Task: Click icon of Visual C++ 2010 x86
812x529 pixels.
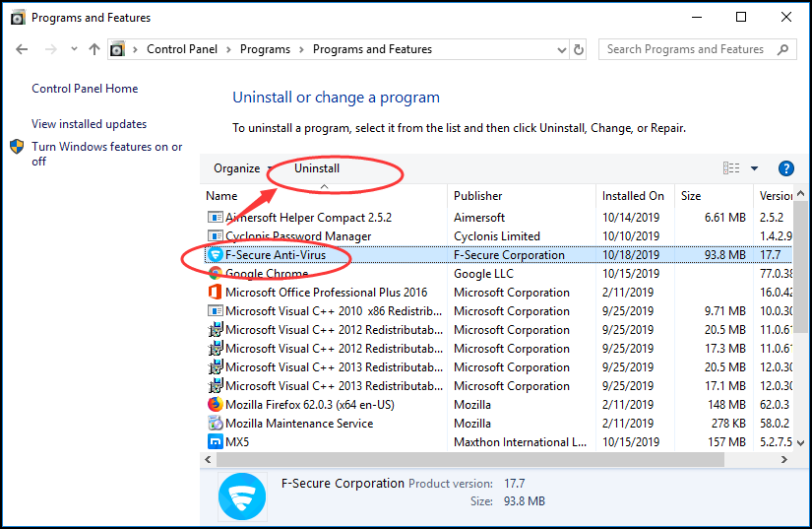Action: coord(215,311)
